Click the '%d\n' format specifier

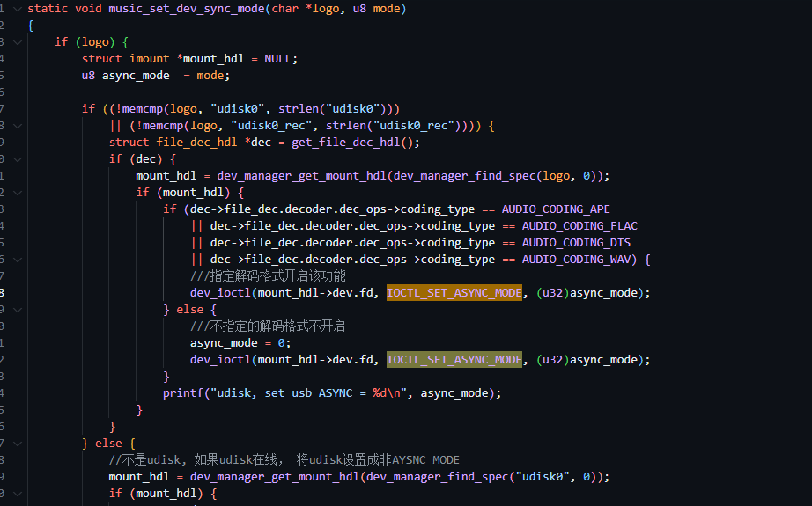click(387, 393)
